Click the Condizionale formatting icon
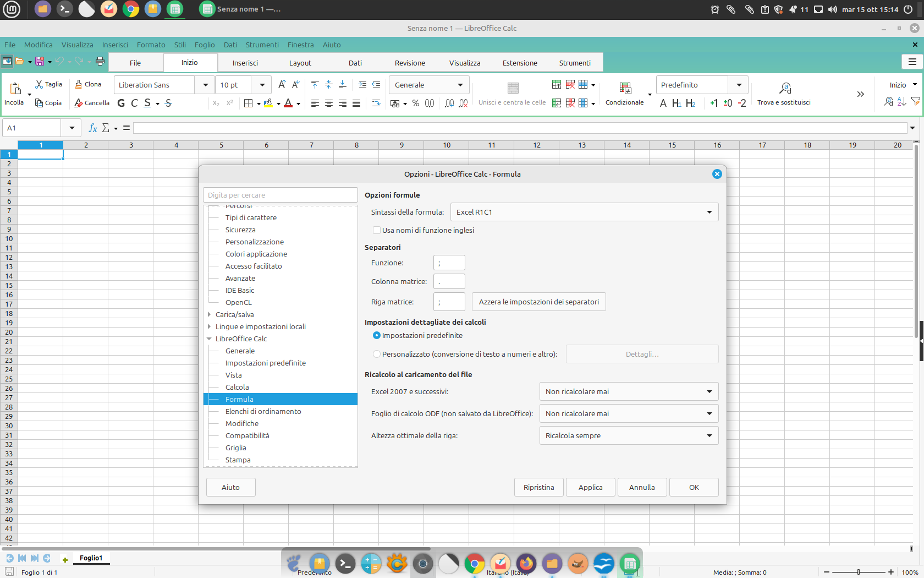This screenshot has width=924, height=578. click(x=625, y=88)
